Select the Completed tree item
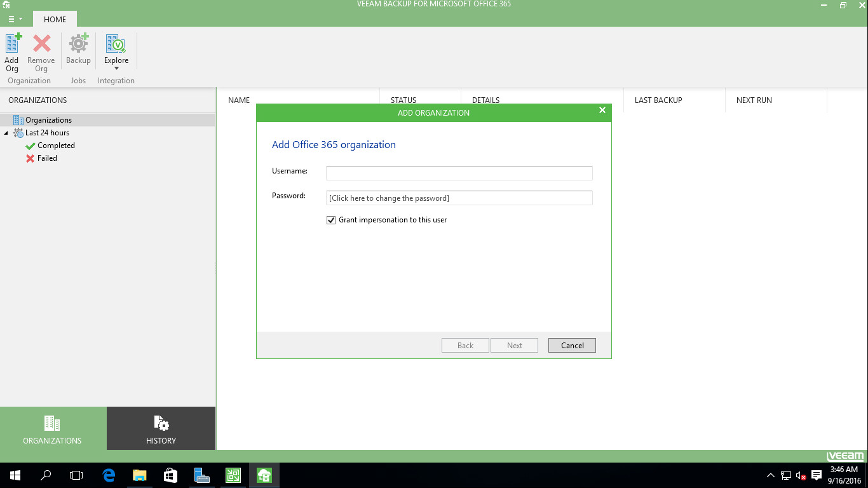 pos(56,146)
